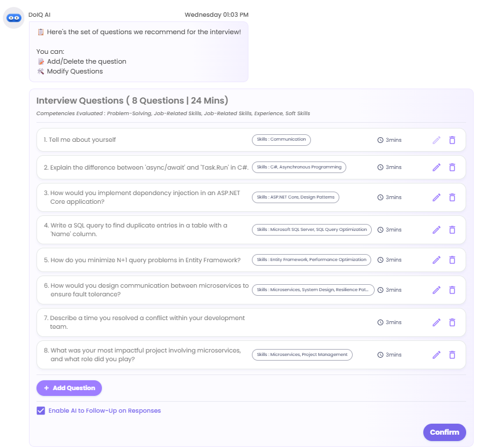Click the Add Question button
487x448 pixels.
click(69, 388)
